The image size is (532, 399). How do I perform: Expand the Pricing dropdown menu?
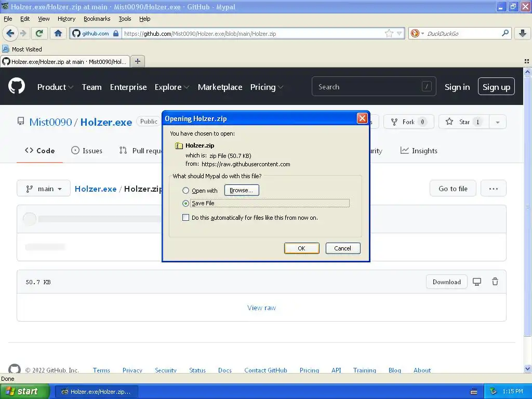coord(267,87)
